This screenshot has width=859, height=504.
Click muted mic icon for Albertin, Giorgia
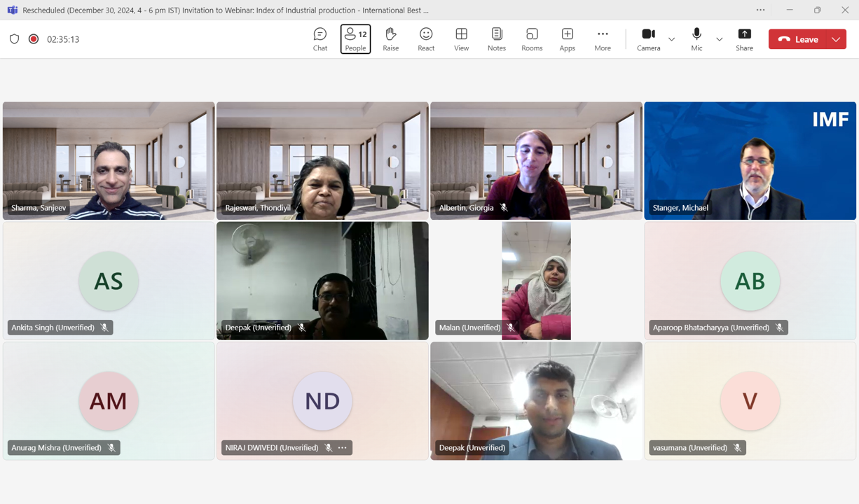[x=504, y=208]
